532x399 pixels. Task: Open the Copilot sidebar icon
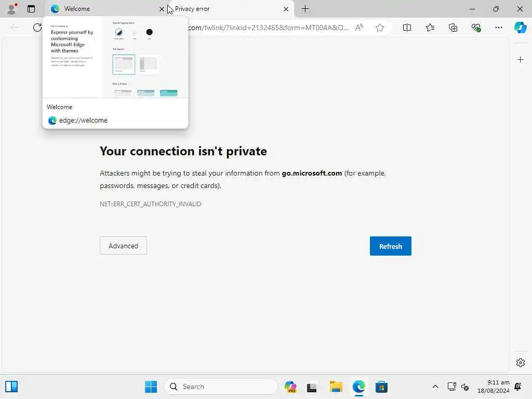[521, 28]
